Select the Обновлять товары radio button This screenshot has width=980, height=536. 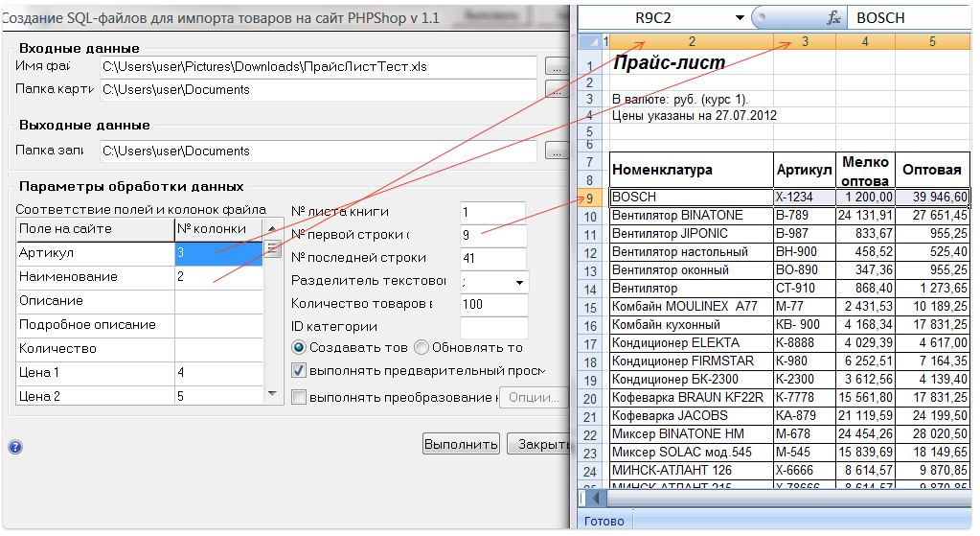tap(422, 348)
